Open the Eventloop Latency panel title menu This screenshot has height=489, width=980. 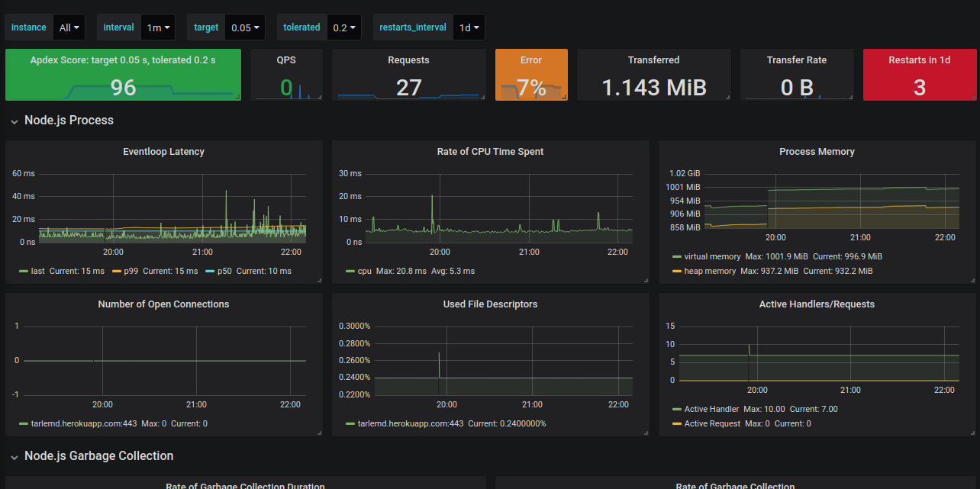163,151
